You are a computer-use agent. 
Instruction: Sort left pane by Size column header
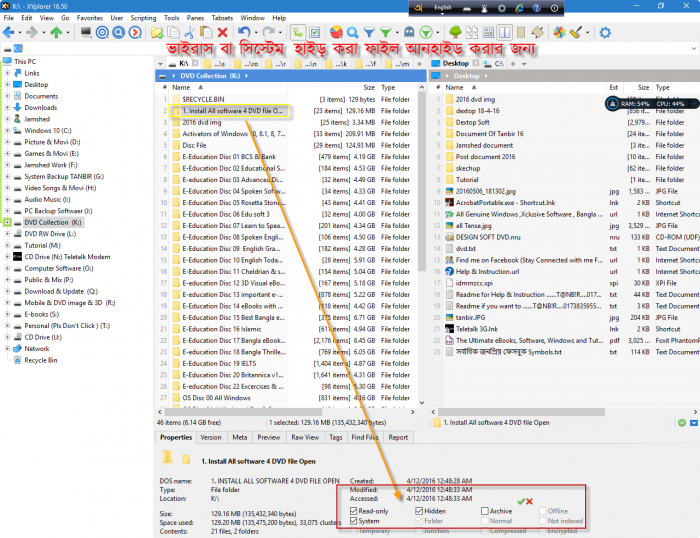(x=369, y=88)
